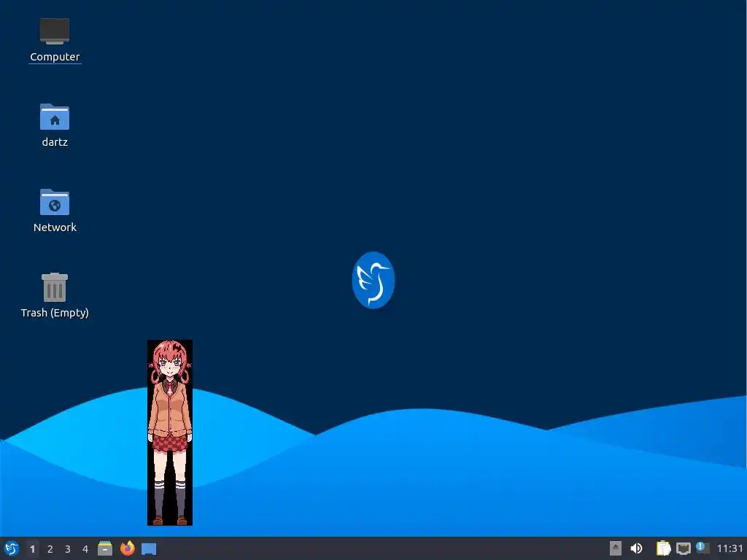Click the 11:31 panel clock
The height and width of the screenshot is (560, 747).
[729, 548]
